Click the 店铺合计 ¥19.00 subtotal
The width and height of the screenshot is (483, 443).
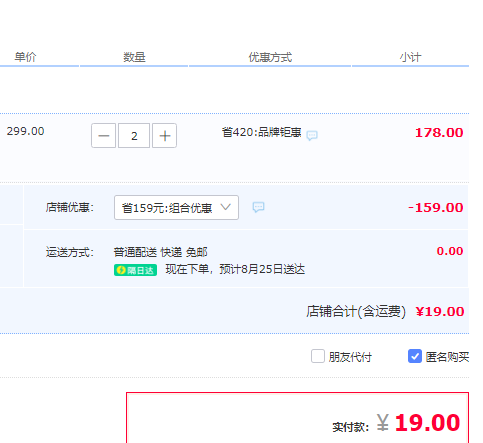[385, 312]
